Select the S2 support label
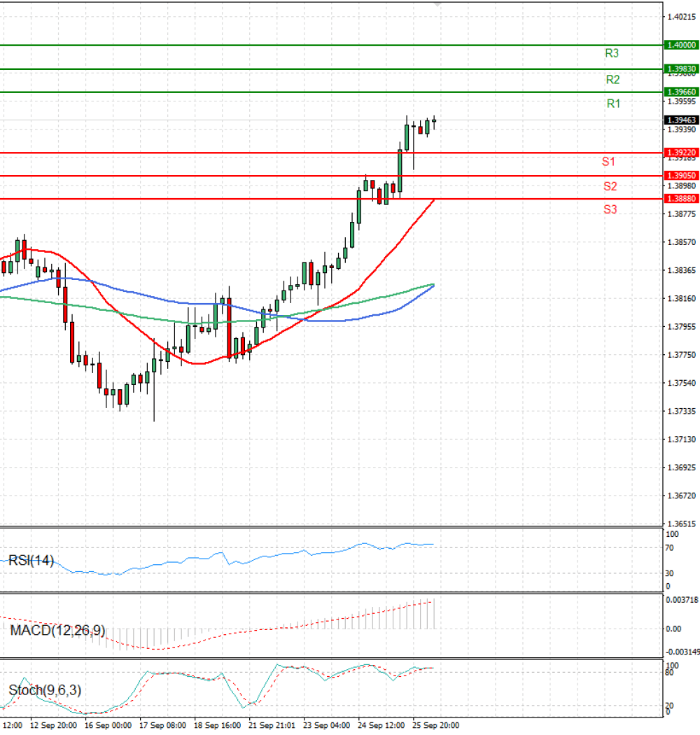The height and width of the screenshot is (735, 700). point(610,187)
